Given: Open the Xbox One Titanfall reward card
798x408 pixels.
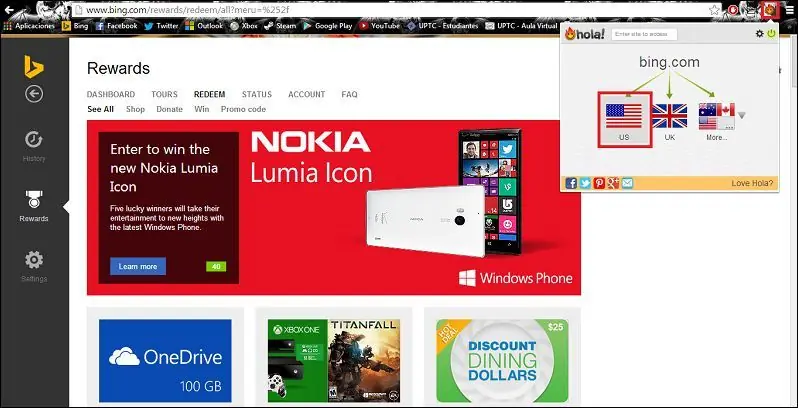Looking at the screenshot, I should (x=334, y=361).
